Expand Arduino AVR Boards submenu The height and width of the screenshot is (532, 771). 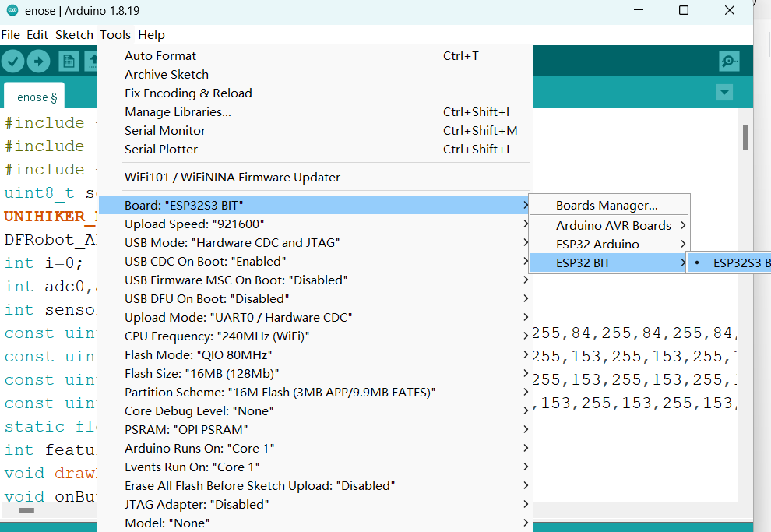pyautogui.click(x=609, y=225)
